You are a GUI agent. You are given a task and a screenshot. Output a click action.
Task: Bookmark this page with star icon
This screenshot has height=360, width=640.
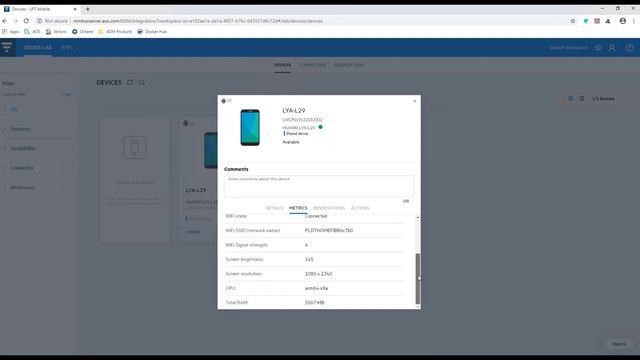click(x=573, y=21)
